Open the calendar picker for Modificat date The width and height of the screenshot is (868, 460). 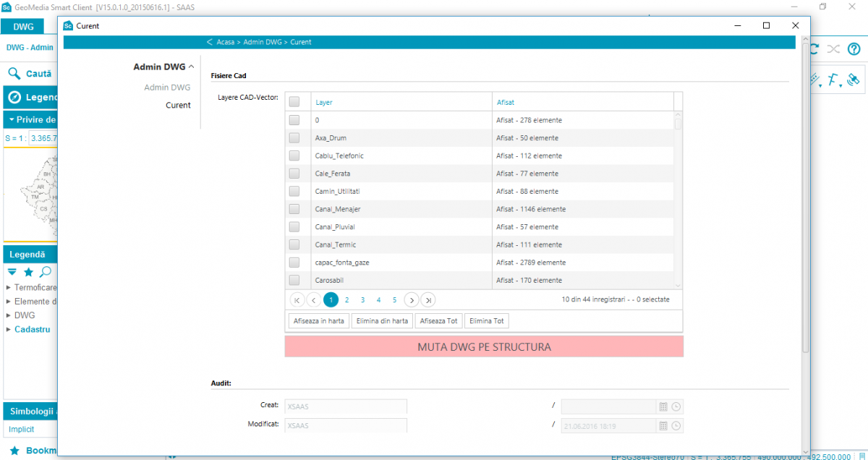663,426
